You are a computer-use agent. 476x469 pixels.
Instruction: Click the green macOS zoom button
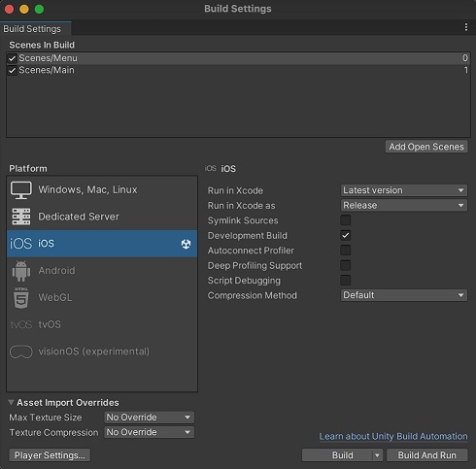(39, 9)
